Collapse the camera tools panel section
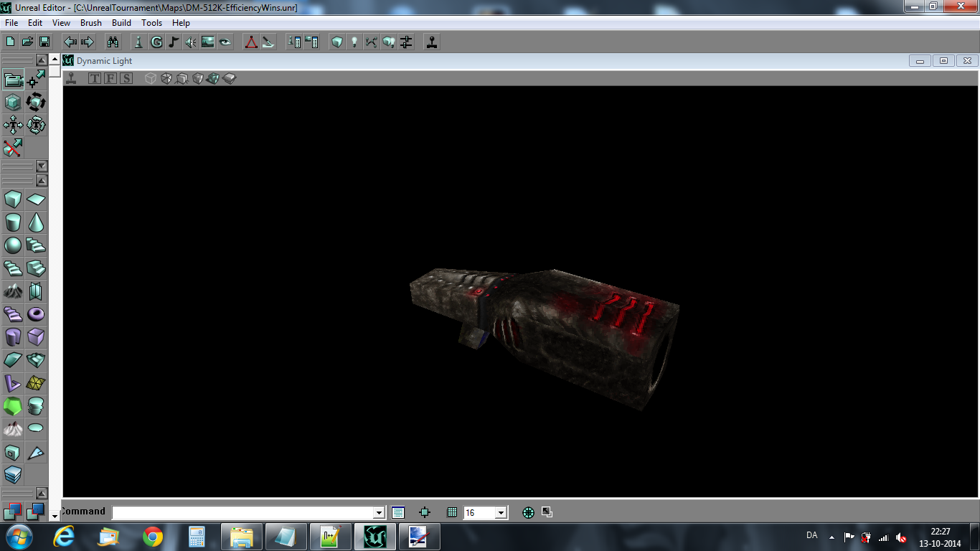Image resolution: width=980 pixels, height=551 pixels. click(x=42, y=60)
